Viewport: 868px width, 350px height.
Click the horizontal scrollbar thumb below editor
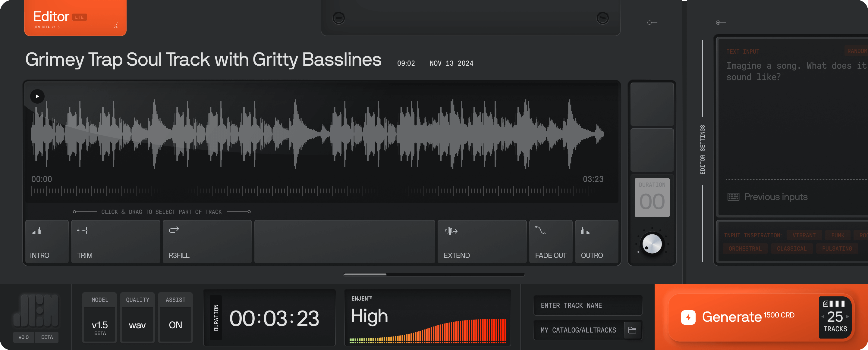365,274
